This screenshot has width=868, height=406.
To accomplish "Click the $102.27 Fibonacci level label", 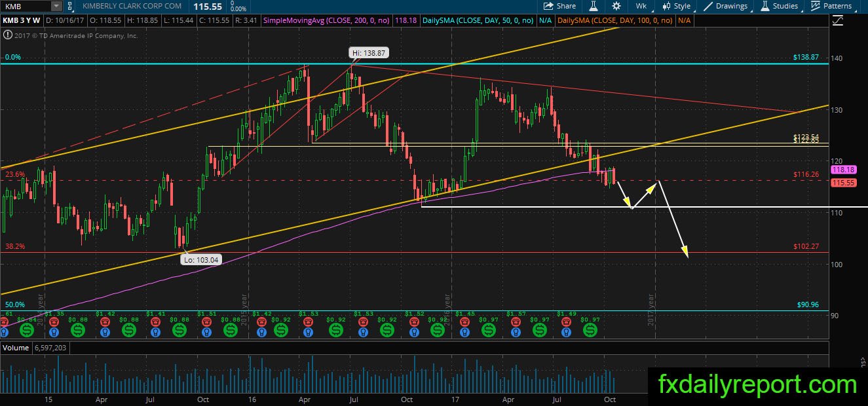I will [x=808, y=246].
